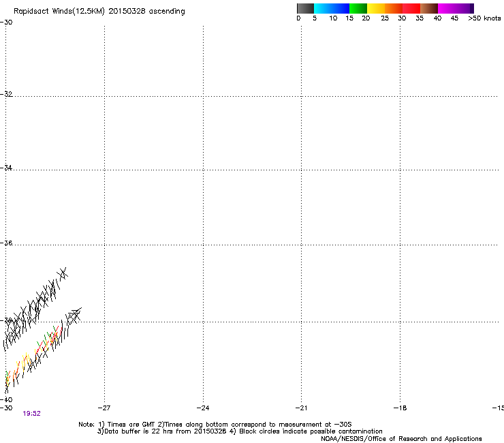This screenshot has width=504, height=443.
Task: Click the purple 19:52 pass time label
Action: (x=31, y=414)
